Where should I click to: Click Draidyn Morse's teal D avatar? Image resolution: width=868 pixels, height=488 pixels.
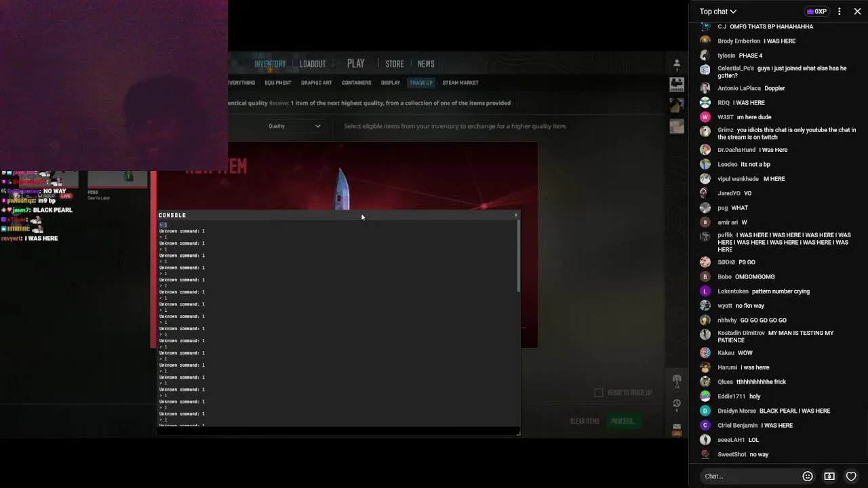pyautogui.click(x=705, y=411)
